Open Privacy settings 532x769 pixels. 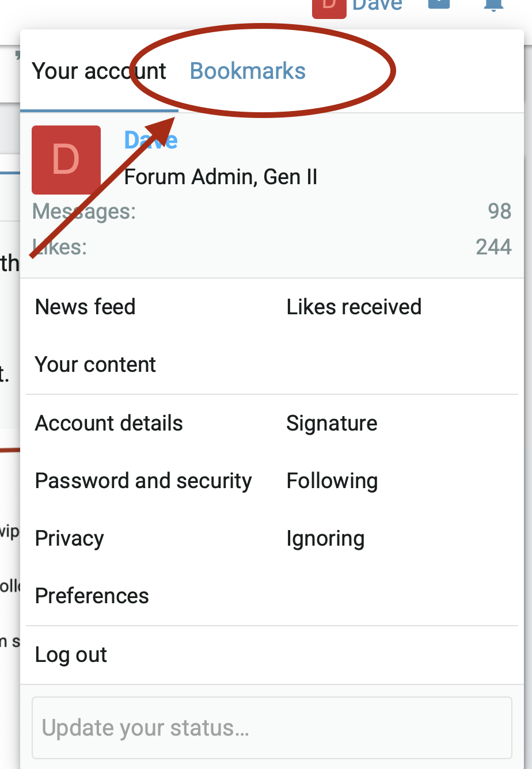click(x=70, y=538)
